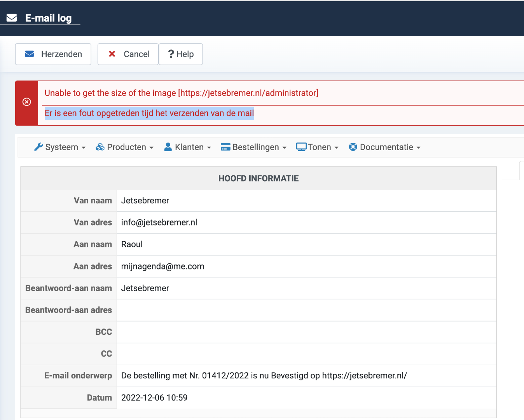Expand the Bestellingen dropdown caret

(284, 148)
